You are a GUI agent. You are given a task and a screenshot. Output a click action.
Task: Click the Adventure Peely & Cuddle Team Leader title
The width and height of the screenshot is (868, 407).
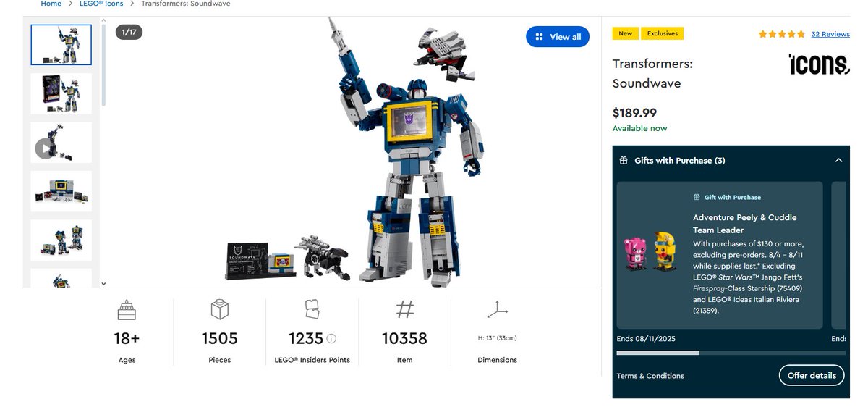[745, 224]
